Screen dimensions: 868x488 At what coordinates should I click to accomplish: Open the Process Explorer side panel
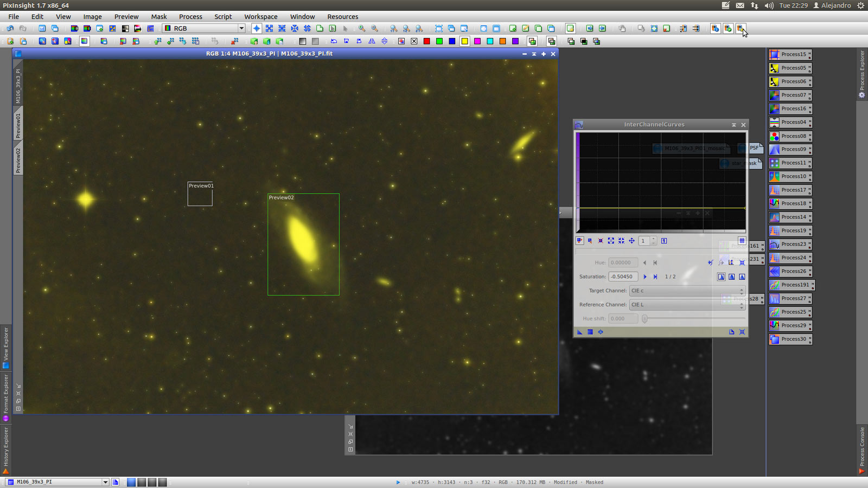(x=862, y=74)
